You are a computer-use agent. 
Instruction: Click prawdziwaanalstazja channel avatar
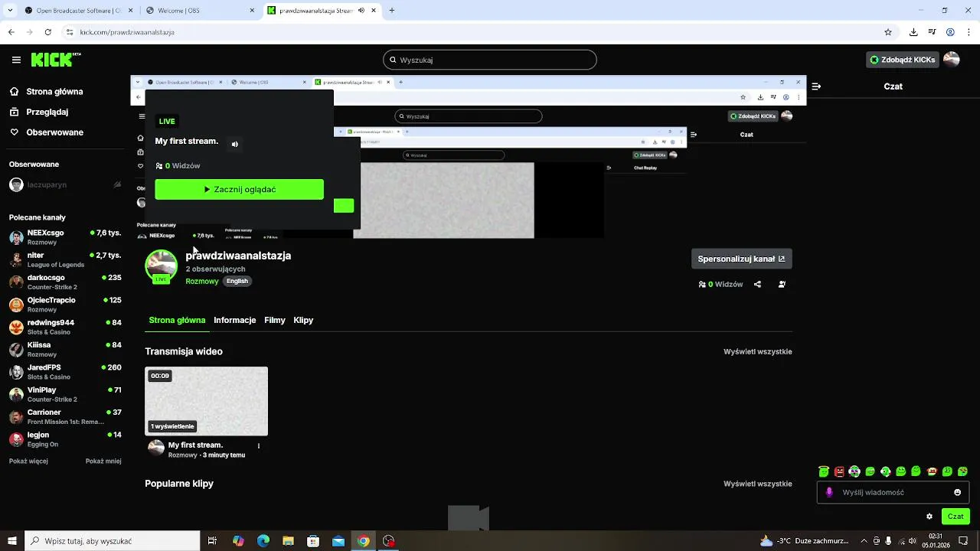(161, 266)
